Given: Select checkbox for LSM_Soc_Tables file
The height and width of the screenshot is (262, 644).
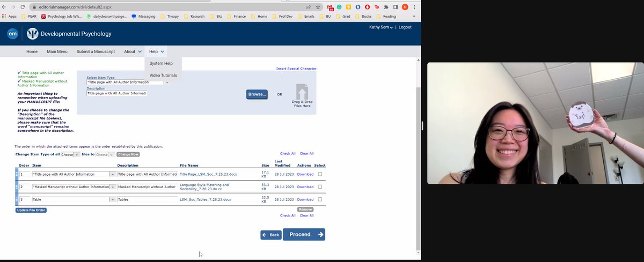Looking at the screenshot, I should point(320,199).
